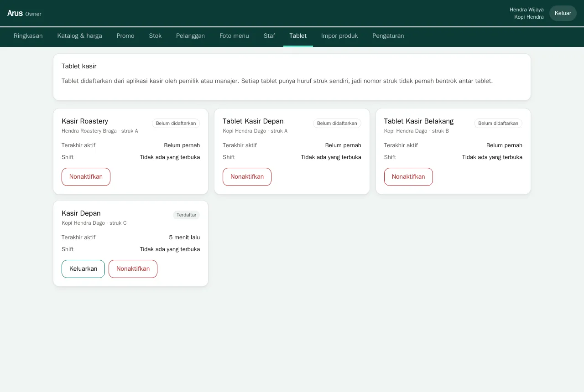Nonaktifkan the Tablet Kasir Depan card
This screenshot has height=392, width=584.
coord(247,177)
